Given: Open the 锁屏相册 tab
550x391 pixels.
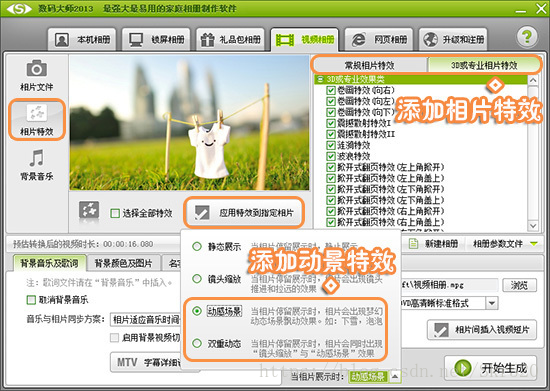Looking at the screenshot, I should click(x=156, y=40).
